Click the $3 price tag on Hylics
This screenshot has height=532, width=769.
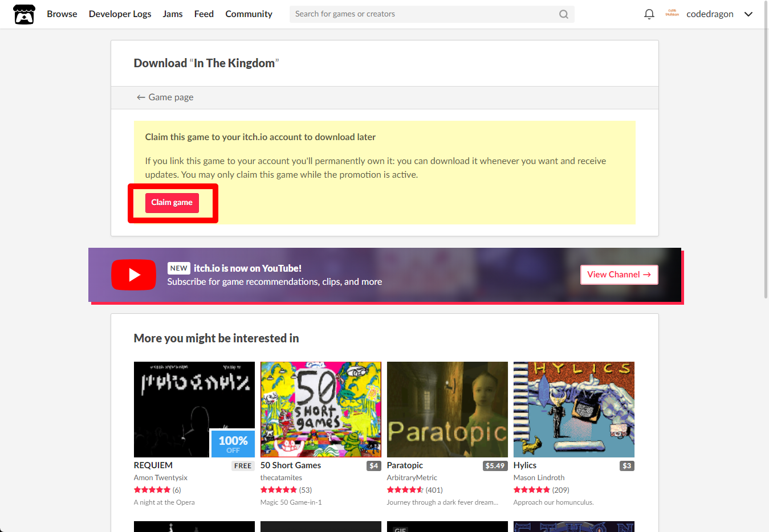coord(627,466)
